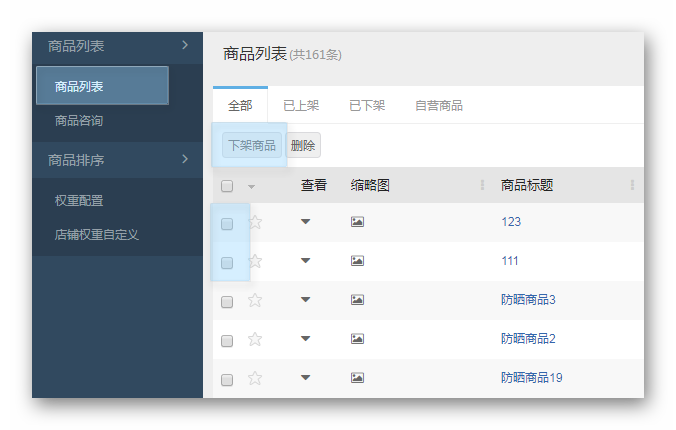Switch to the 已上架 tab
The width and height of the screenshot is (676, 430).
(x=301, y=105)
